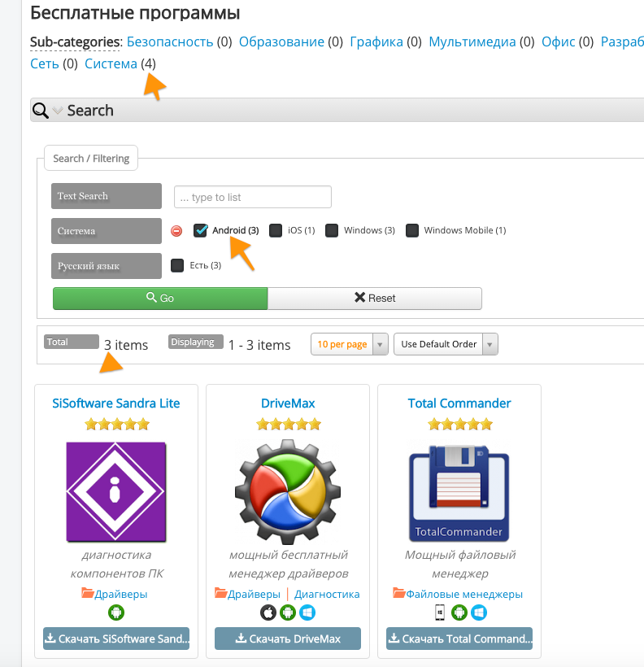Click the 'Мощный файловый менеджер' description
This screenshot has height=667, width=644.
point(459,564)
